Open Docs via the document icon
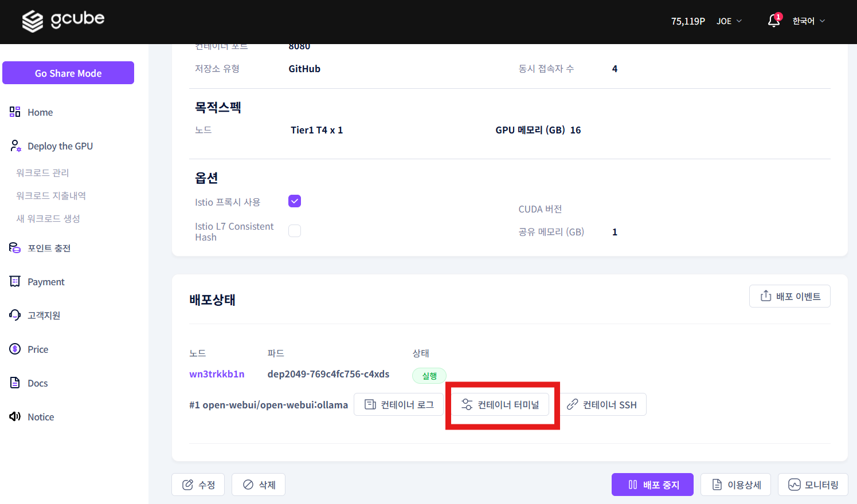The image size is (857, 504). (14, 383)
